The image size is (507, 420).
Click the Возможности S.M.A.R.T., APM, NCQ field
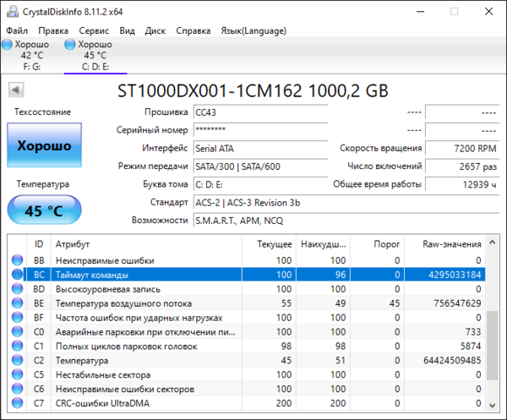pos(346,221)
